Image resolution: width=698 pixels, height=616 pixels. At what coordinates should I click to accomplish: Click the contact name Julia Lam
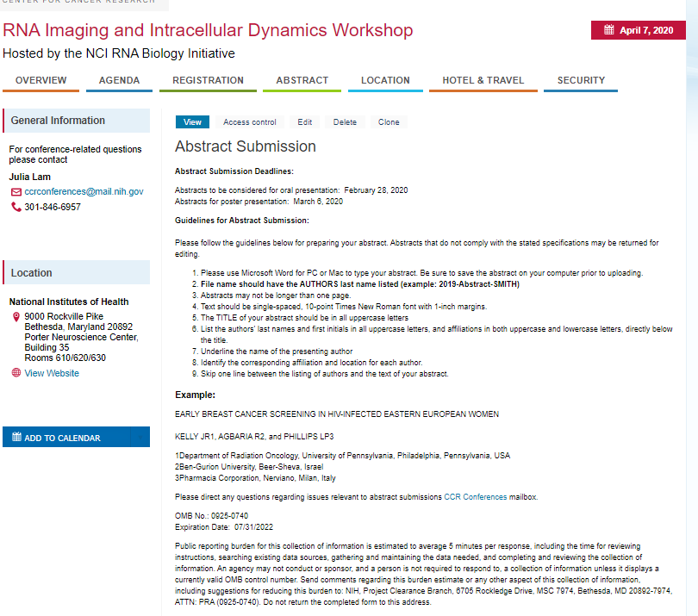point(30,177)
